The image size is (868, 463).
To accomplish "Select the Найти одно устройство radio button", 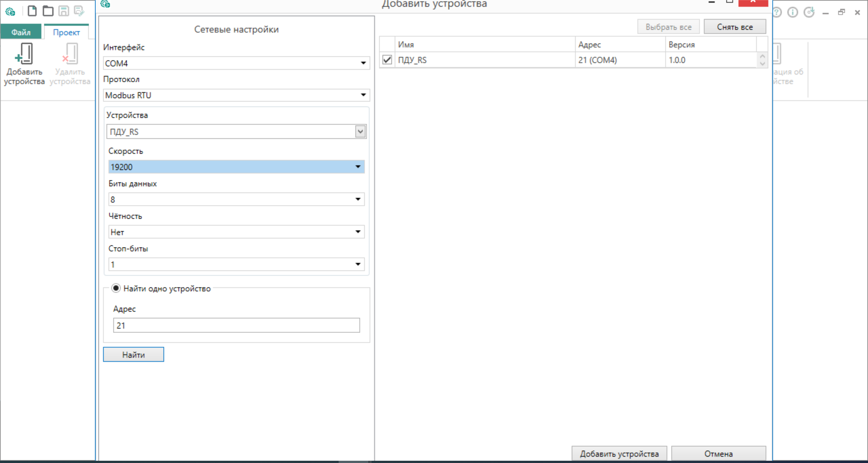I will point(116,288).
